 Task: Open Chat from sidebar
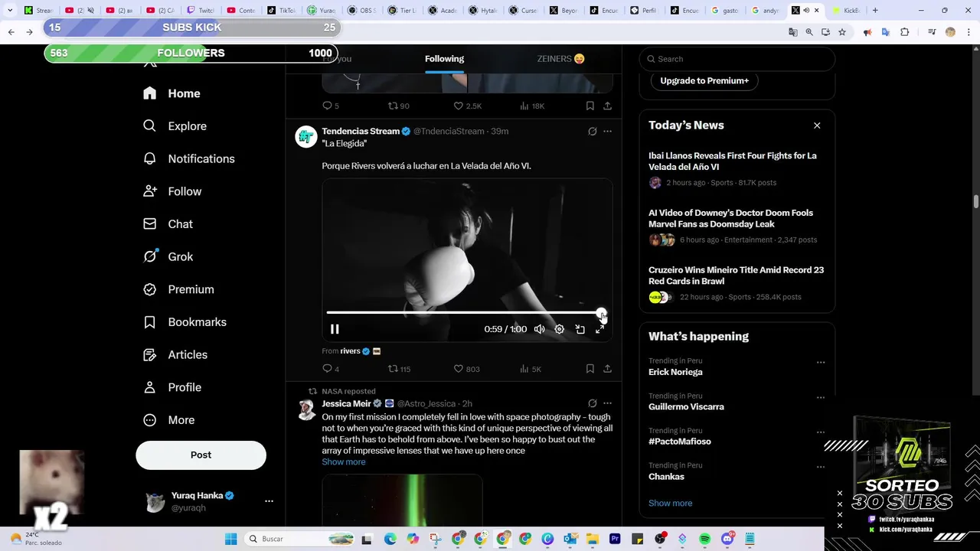click(168, 224)
